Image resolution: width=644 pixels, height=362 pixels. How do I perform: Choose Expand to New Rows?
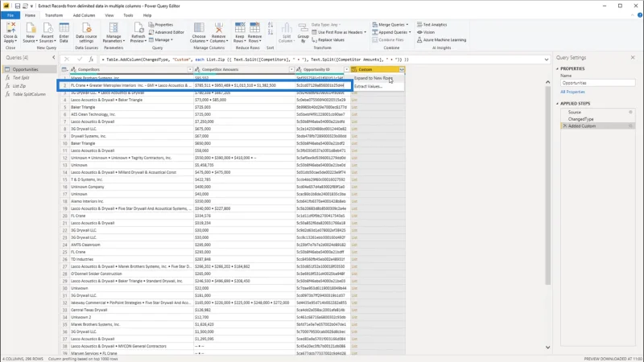click(374, 78)
